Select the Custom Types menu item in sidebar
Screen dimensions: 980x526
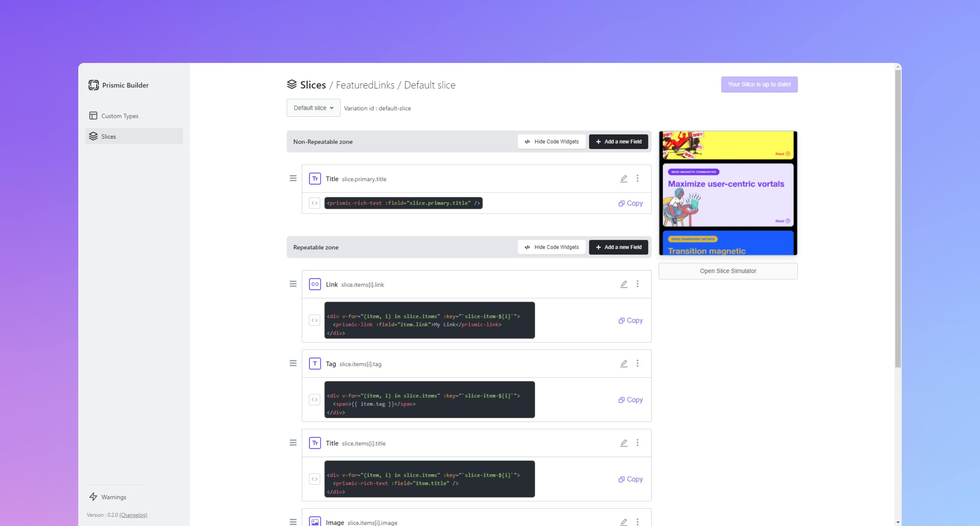coord(120,115)
